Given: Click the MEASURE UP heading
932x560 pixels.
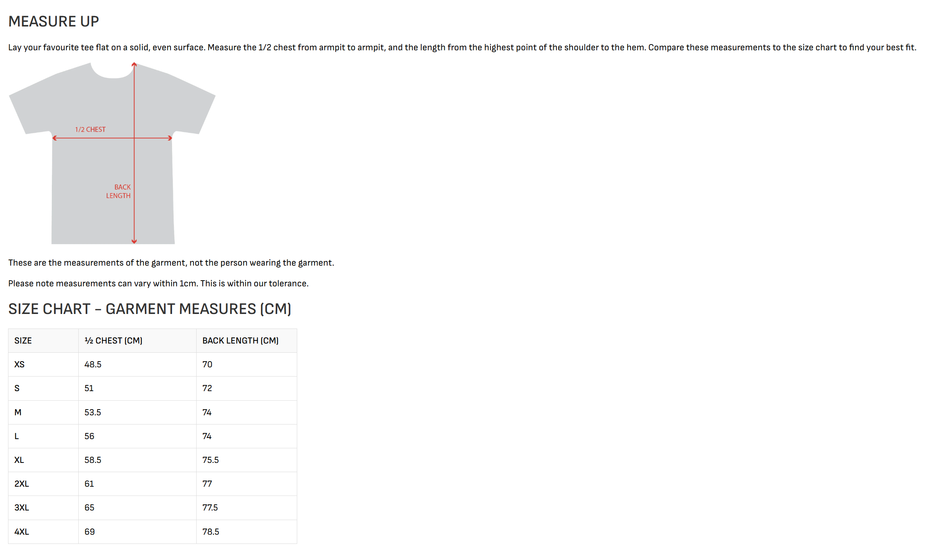Looking at the screenshot, I should tap(54, 21).
